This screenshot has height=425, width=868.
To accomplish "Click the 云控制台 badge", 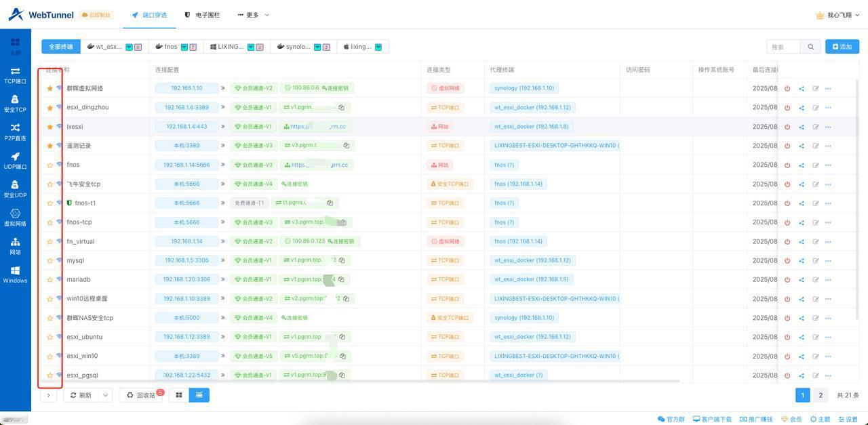I will click(x=96, y=15).
